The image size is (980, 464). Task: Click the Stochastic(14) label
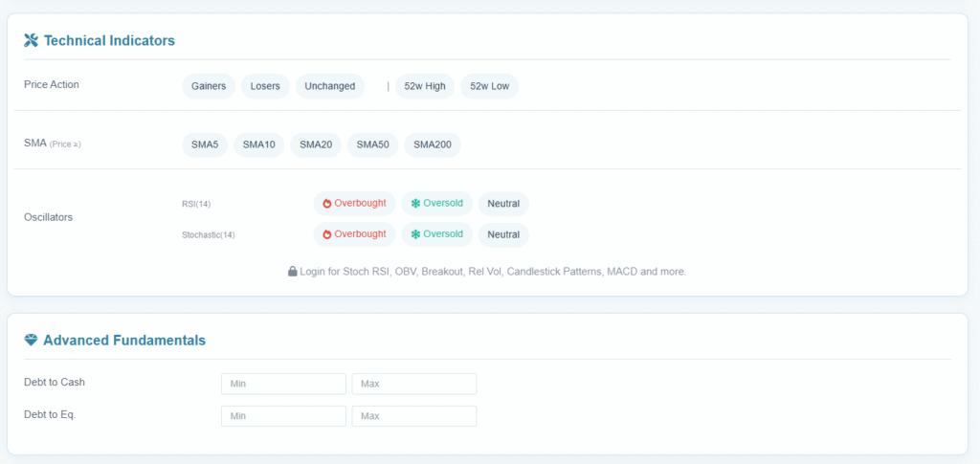209,234
